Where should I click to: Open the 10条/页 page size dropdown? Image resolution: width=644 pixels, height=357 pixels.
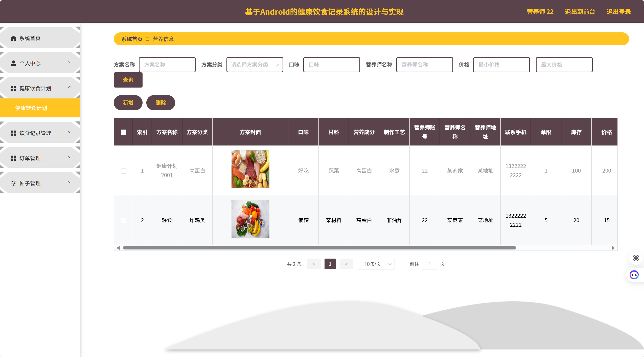point(376,264)
